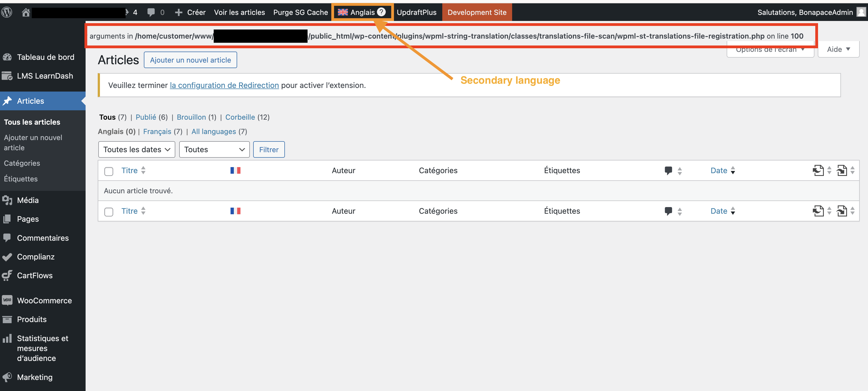
Task: Click the outgoing links icon in header row
Action: pos(818,171)
